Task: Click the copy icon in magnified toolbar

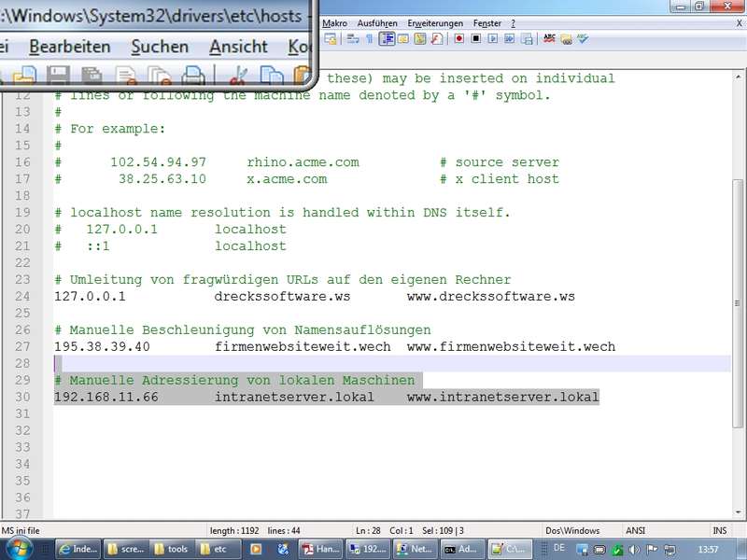Action: tap(272, 77)
